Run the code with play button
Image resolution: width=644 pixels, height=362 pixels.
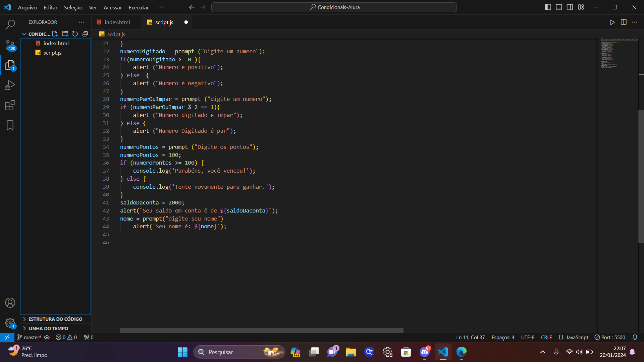(612, 22)
